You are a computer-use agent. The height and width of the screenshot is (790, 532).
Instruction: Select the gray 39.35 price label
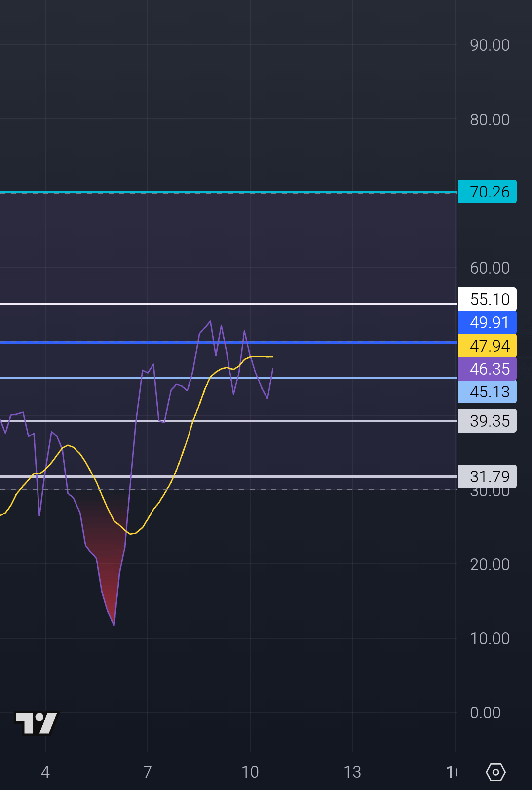coord(488,421)
